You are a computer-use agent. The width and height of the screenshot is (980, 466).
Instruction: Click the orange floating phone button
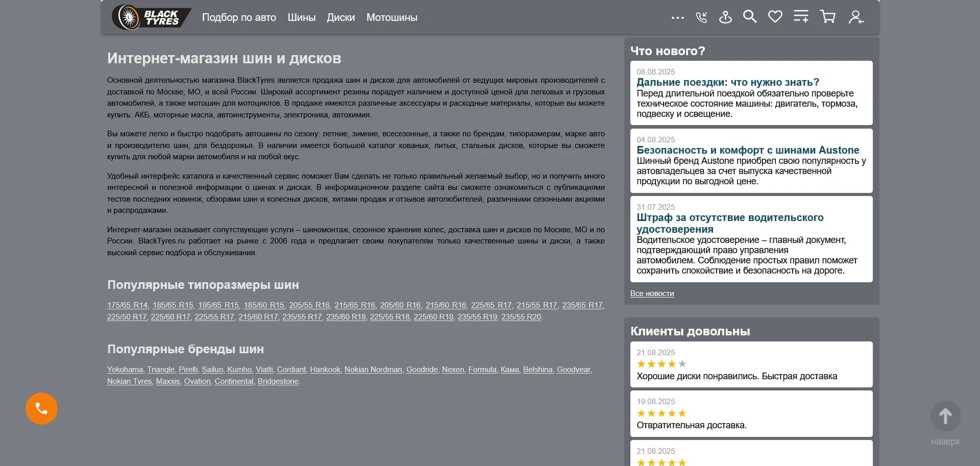coord(41,408)
